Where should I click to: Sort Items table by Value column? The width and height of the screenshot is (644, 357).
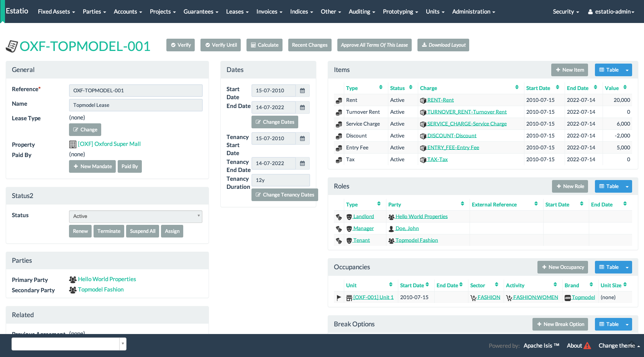click(x=625, y=88)
